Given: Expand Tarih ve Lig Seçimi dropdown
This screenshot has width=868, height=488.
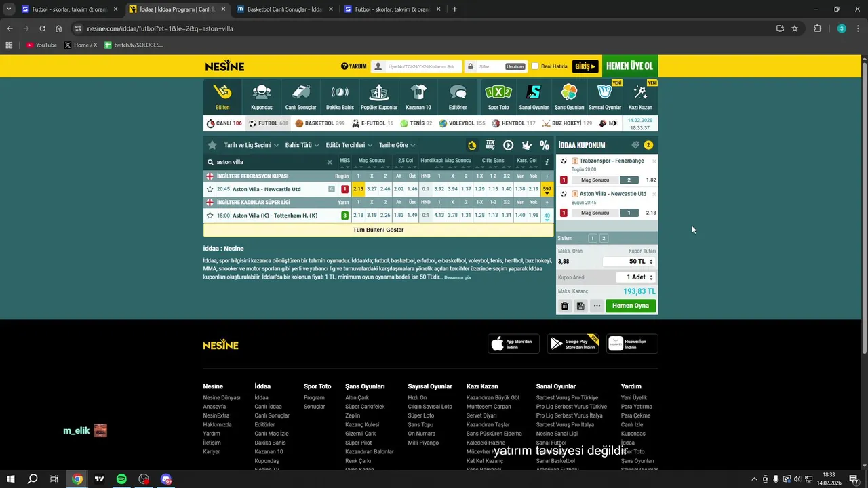Looking at the screenshot, I should tap(252, 145).
